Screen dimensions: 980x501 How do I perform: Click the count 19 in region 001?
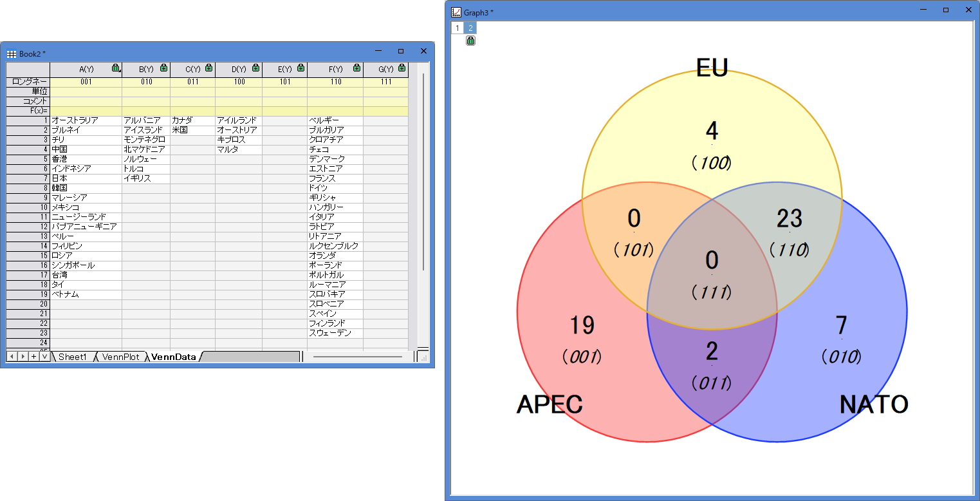tap(582, 326)
